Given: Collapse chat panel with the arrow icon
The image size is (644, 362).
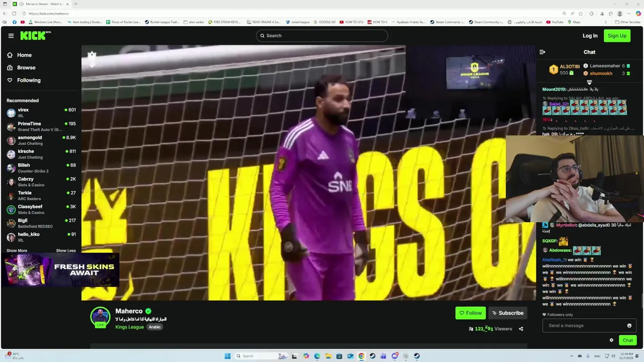Looking at the screenshot, I should point(542,52).
